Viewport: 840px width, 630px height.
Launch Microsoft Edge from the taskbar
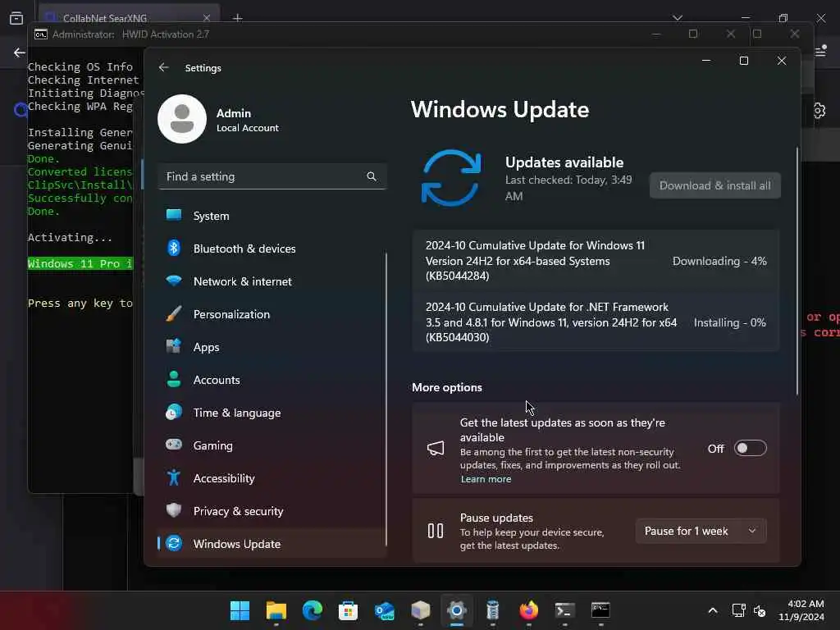(313, 610)
